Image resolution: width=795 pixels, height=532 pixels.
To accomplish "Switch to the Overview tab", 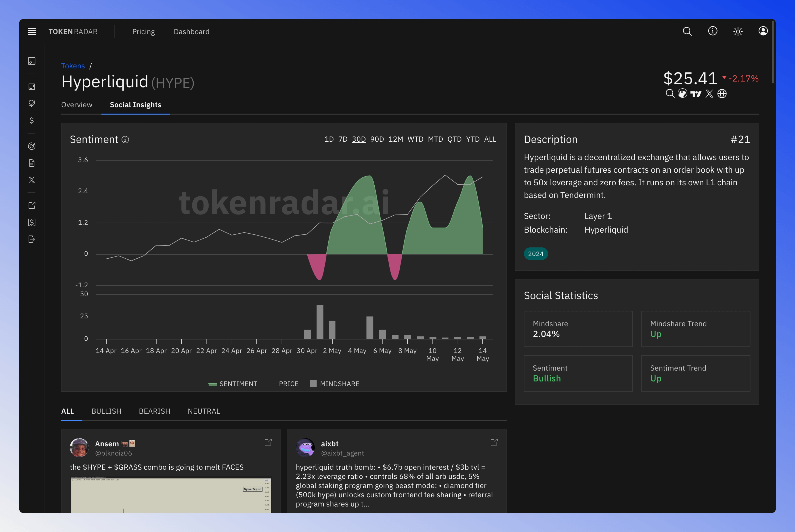I will pyautogui.click(x=77, y=105).
